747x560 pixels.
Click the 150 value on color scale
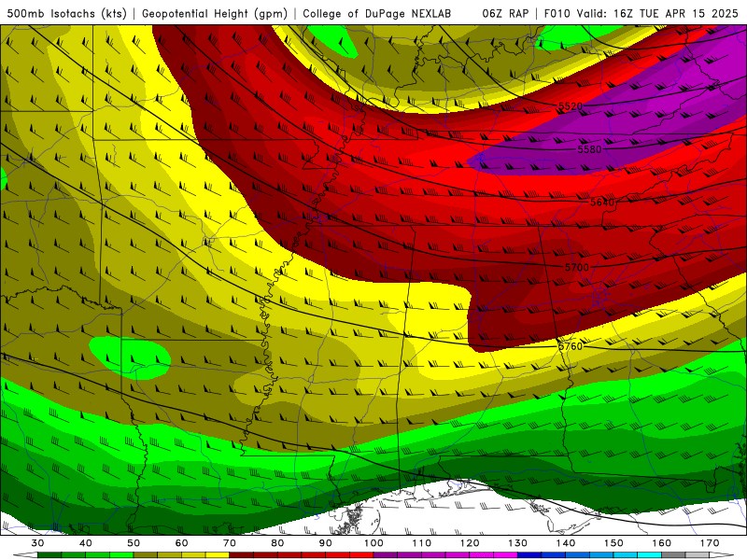[x=613, y=543]
